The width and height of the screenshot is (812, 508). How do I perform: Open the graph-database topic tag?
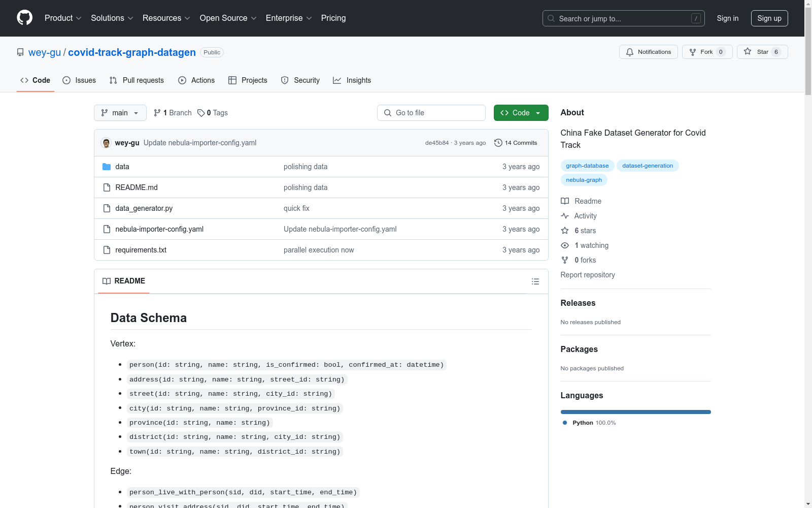coord(587,166)
